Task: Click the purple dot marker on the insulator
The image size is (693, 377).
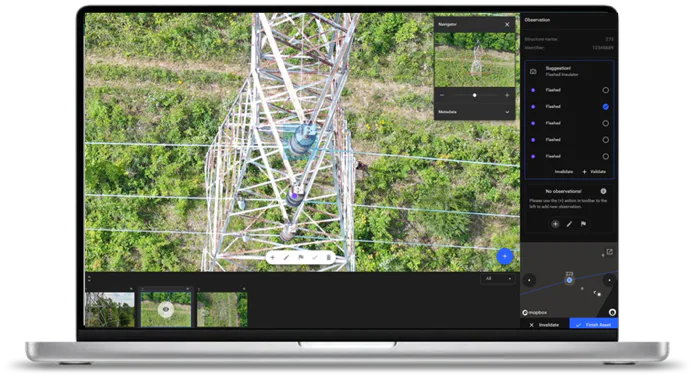Action: 294,195
